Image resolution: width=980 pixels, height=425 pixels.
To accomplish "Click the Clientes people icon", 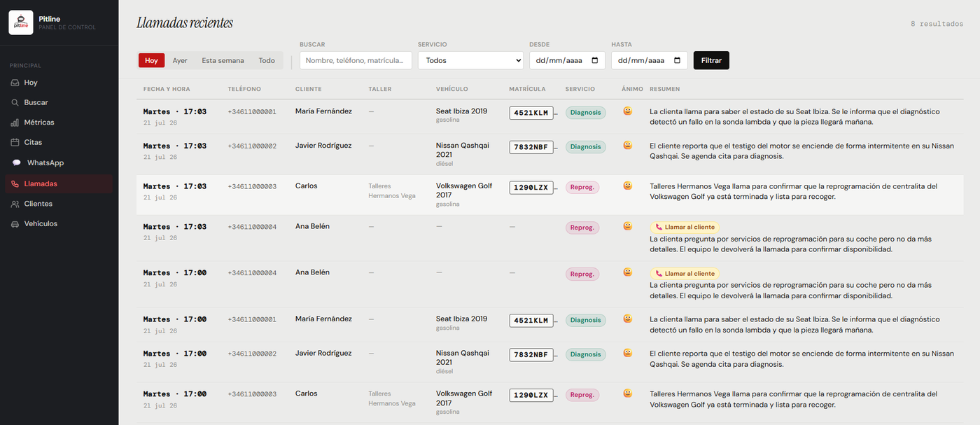I will tap(15, 204).
